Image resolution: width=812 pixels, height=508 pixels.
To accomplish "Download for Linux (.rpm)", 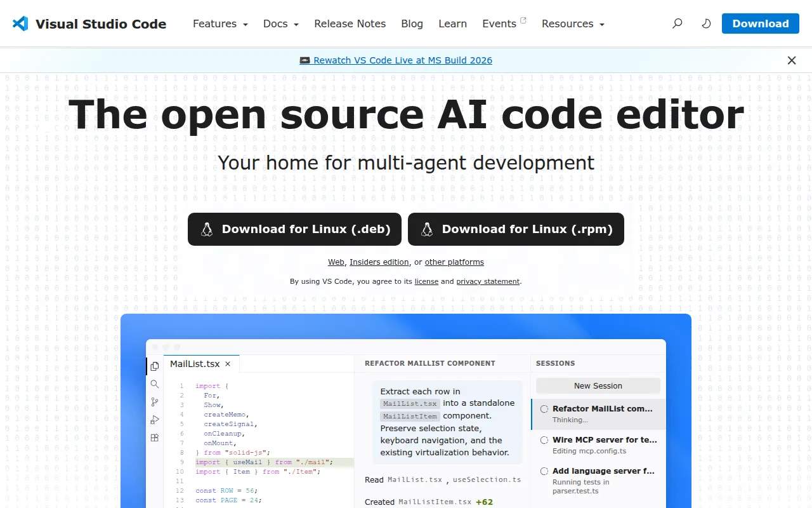I will [516, 229].
